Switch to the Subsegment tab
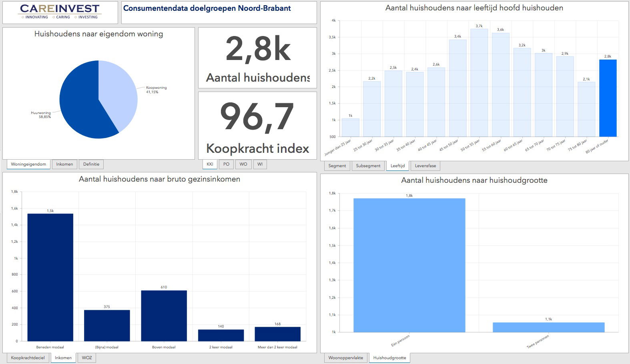Viewport: 630px width, 364px height. [368, 166]
